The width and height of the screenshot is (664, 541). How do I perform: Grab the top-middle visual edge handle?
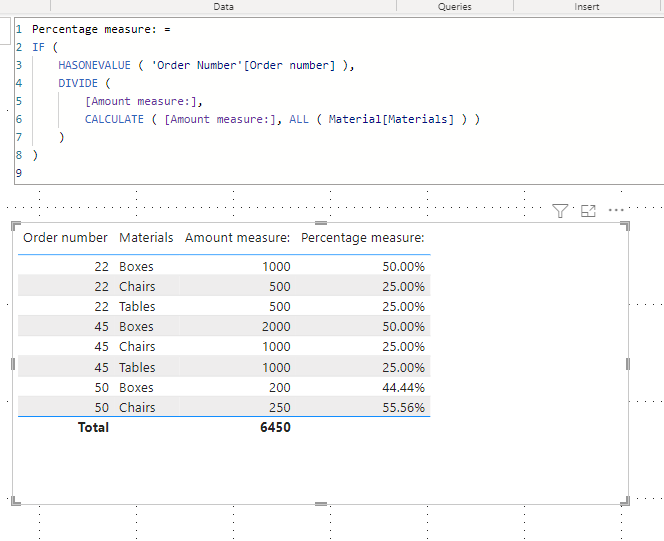click(x=321, y=223)
